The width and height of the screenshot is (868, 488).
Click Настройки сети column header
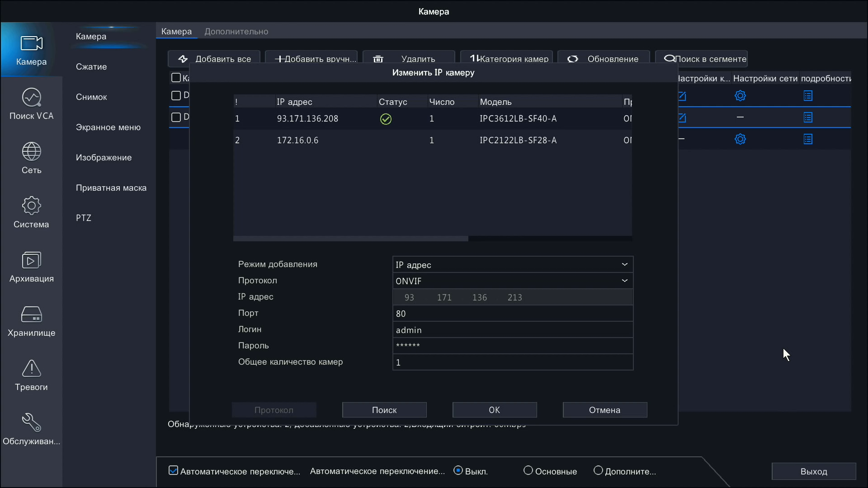[x=765, y=78]
